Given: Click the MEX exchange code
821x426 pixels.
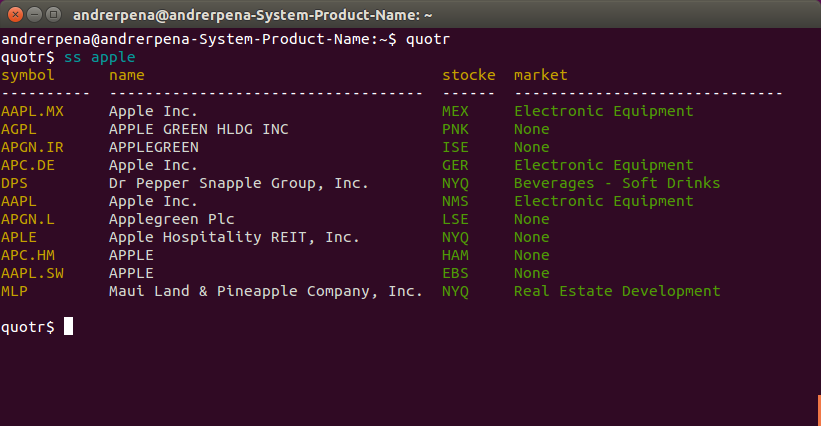Looking at the screenshot, I should pyautogui.click(x=455, y=111).
